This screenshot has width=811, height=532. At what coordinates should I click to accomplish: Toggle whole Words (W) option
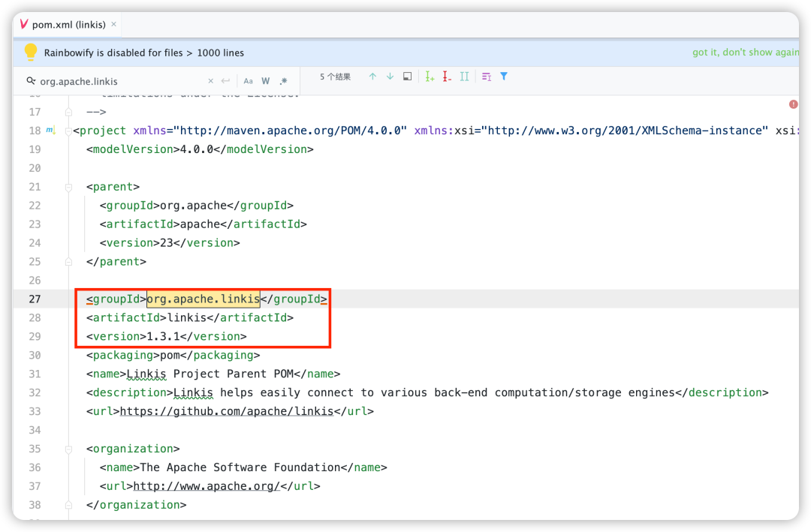coord(265,80)
